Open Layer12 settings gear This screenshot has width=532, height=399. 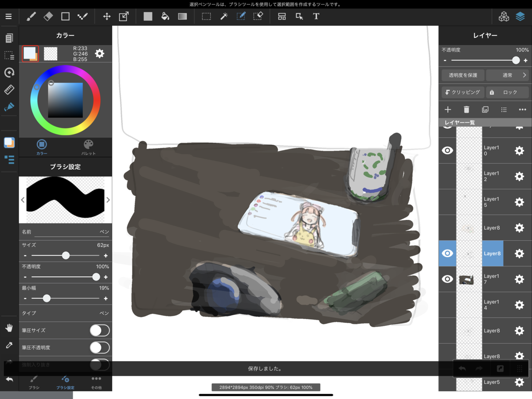pyautogui.click(x=519, y=176)
